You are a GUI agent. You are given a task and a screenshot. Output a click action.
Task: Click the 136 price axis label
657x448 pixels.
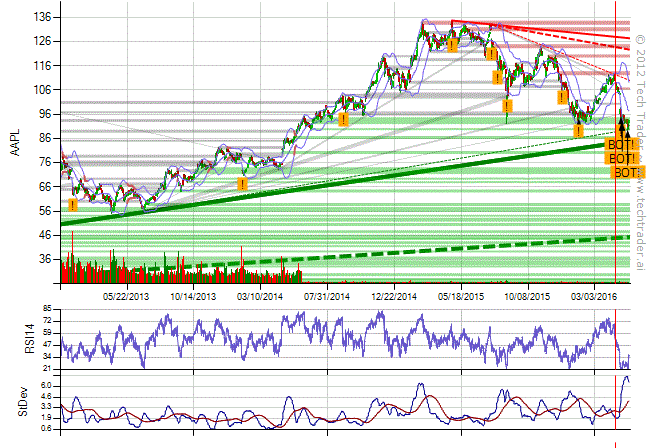pos(42,17)
